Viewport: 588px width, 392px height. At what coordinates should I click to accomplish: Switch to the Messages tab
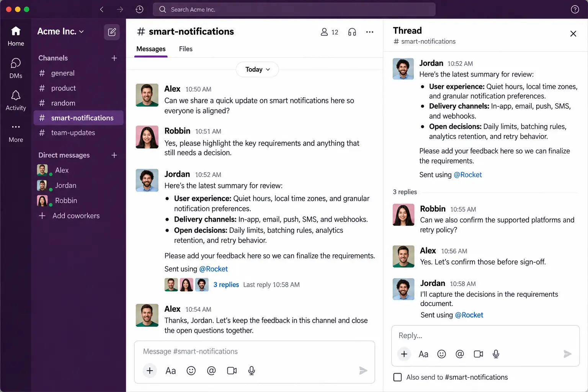151,49
